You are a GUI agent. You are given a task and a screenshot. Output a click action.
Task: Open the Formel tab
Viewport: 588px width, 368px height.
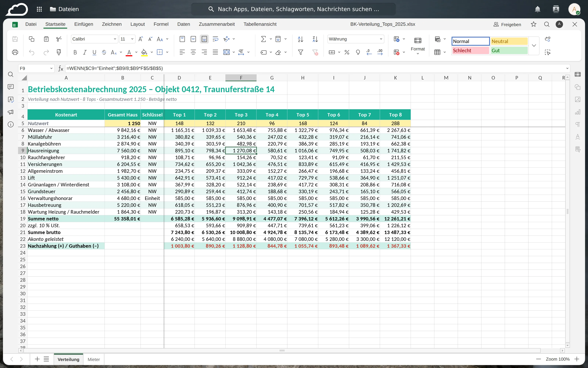tap(161, 24)
